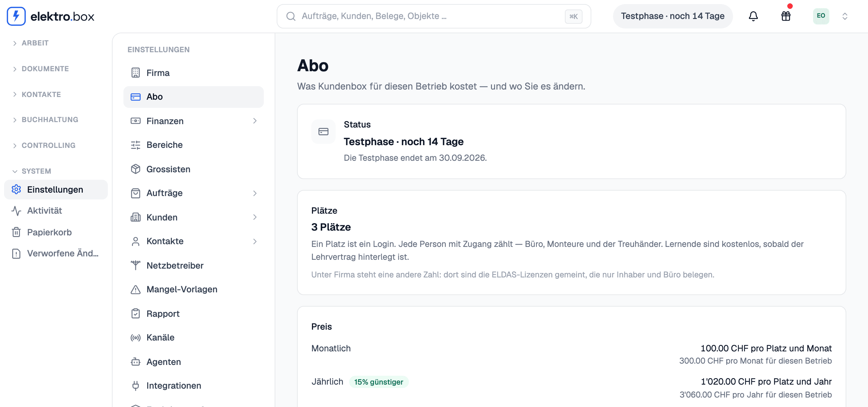Open the notifications bell
Screen dimensions: 868x407
(x=753, y=16)
